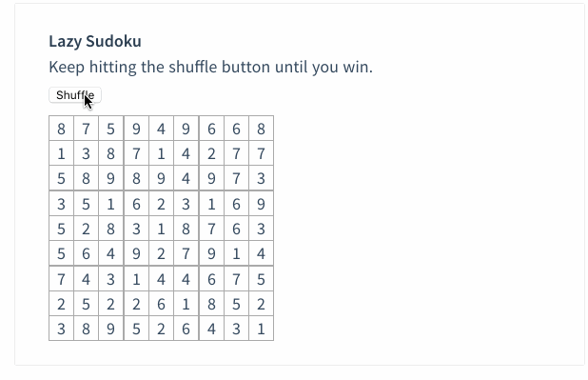
Task: Click the 7 in sixth row, sixth column
Action: click(x=186, y=253)
